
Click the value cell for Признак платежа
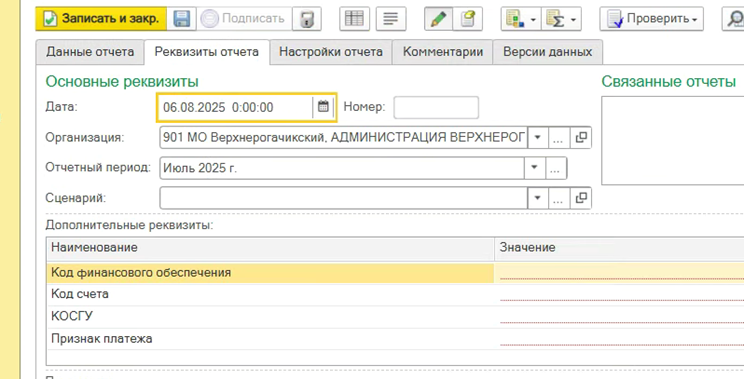(619, 339)
